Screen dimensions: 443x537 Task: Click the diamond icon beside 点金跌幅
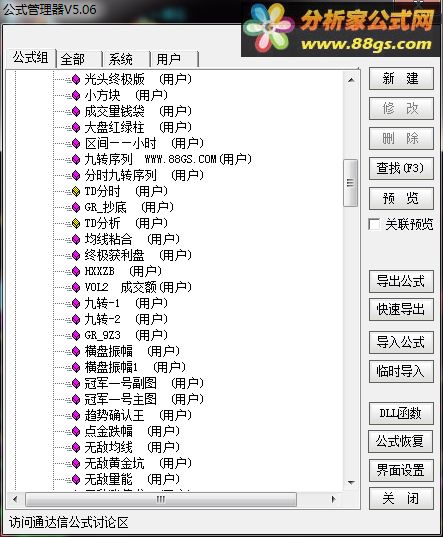coord(76,432)
